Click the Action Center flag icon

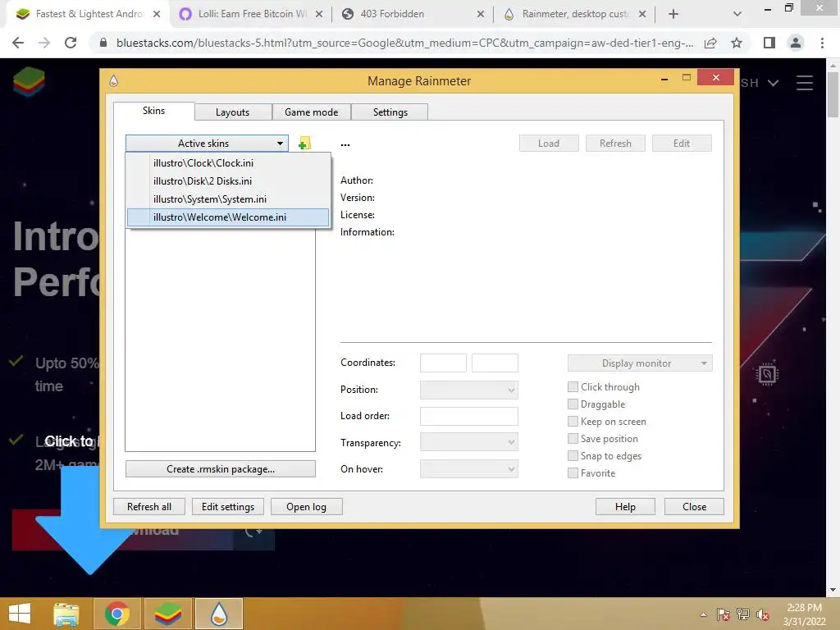point(724,614)
